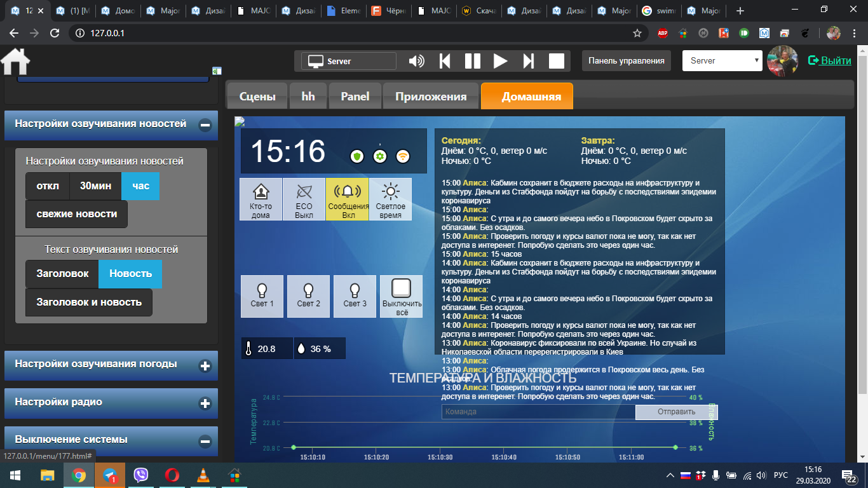Skip to previous track
Screen dimensions: 868x488
tap(445, 61)
